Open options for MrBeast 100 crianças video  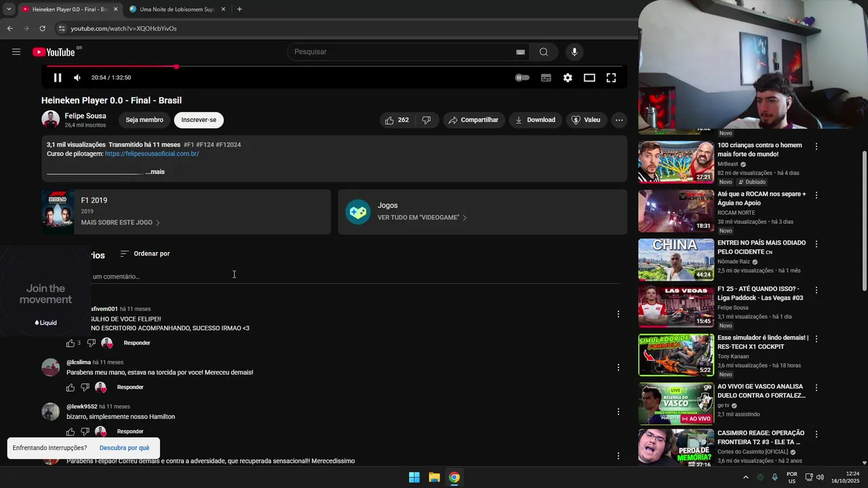[x=816, y=146]
